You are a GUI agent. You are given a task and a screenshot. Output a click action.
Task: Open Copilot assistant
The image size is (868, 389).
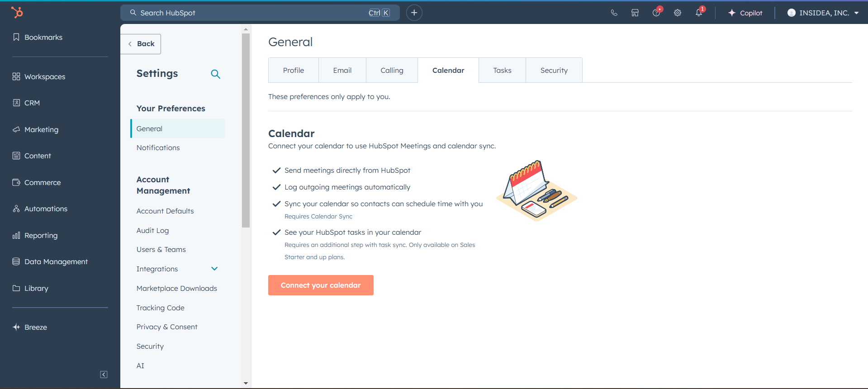745,13
